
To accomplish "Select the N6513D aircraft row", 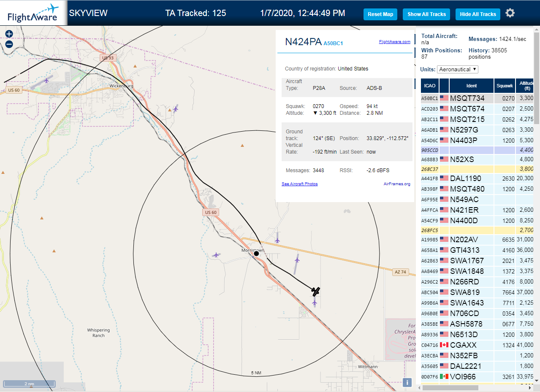I will point(477,335).
